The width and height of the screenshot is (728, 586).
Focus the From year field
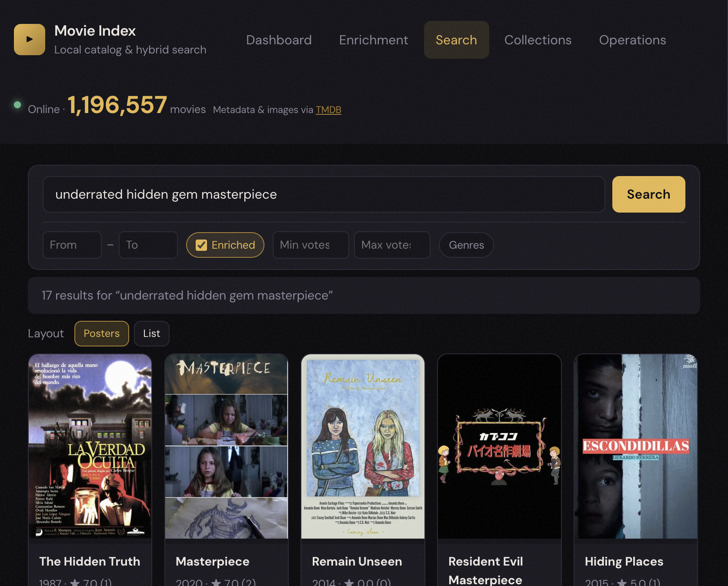click(x=72, y=245)
